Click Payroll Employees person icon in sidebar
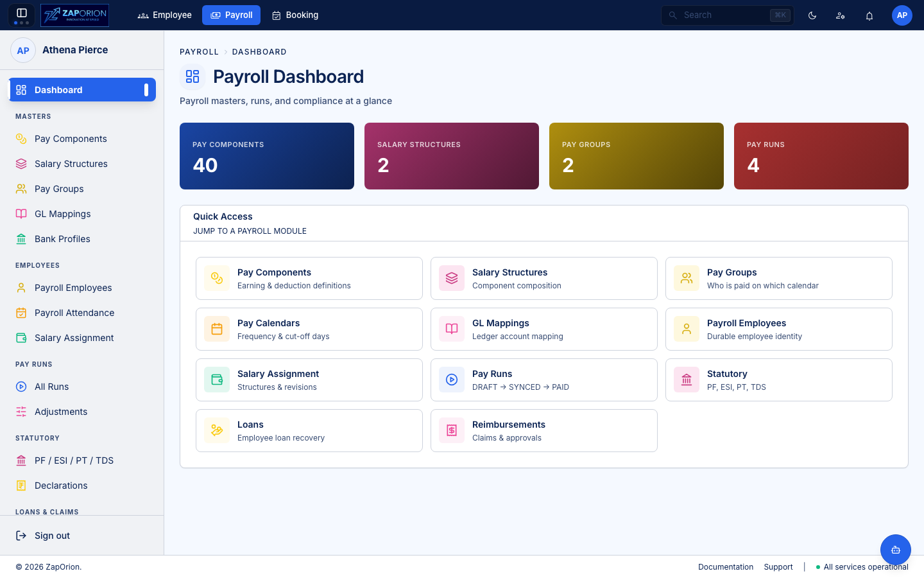 [21, 288]
